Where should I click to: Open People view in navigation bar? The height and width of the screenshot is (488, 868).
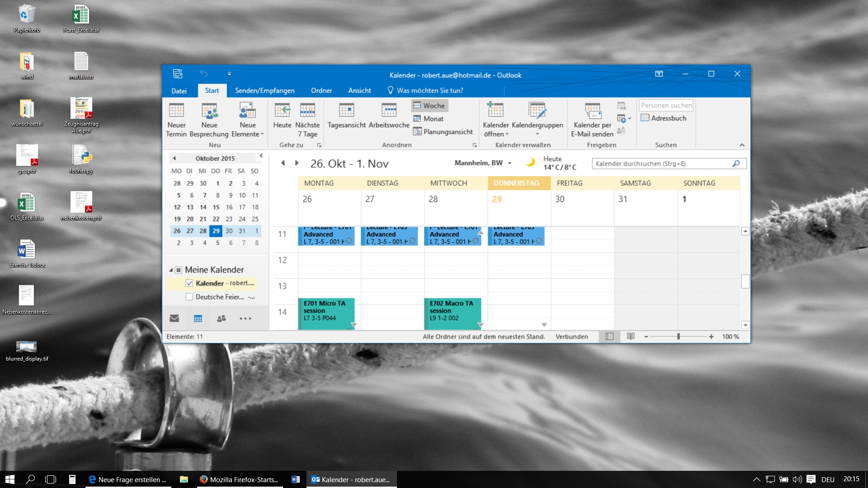(x=222, y=319)
